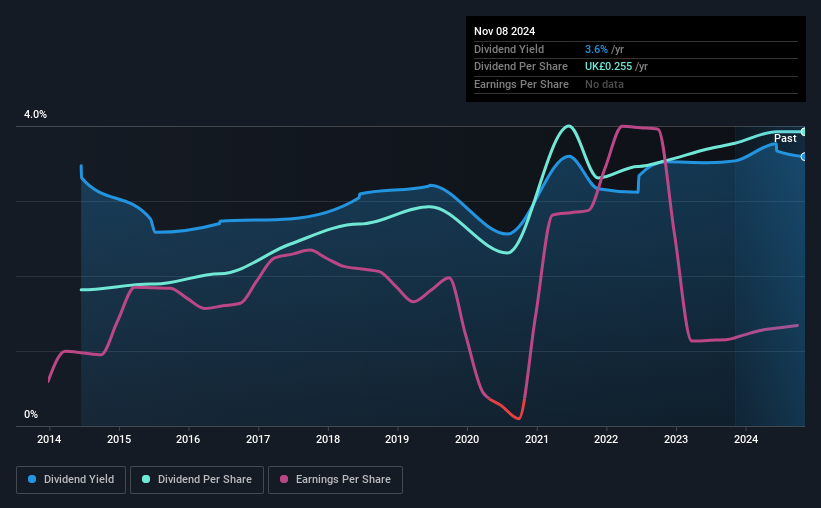
Task: Click the 3.6% dividend yield value
Action: coord(596,49)
